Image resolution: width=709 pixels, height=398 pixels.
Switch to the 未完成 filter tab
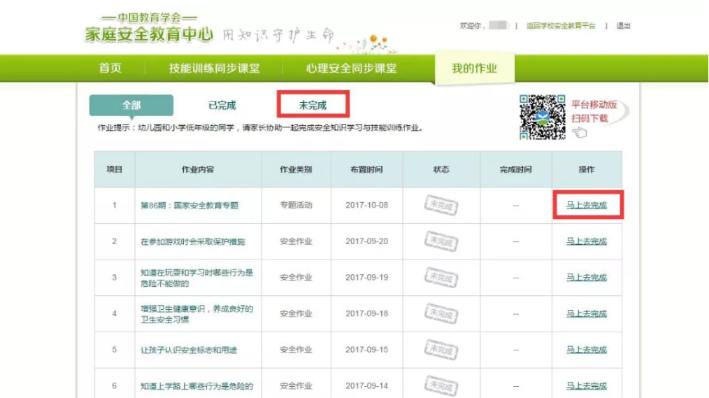coord(313,105)
